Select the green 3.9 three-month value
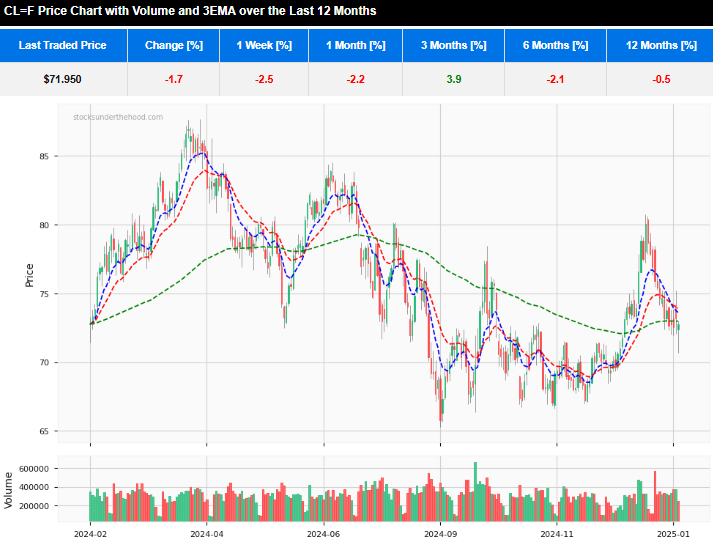Screen dimensions: 713x546 tap(454, 79)
